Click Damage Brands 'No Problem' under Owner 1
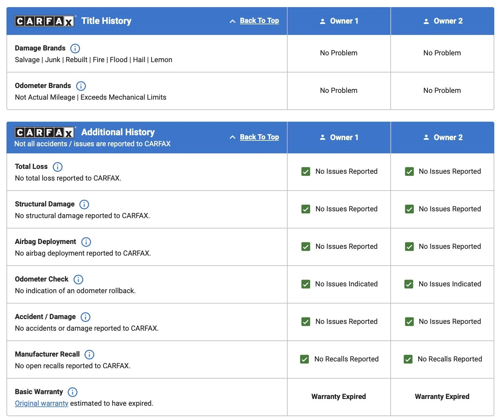The image size is (504, 420). point(339,53)
